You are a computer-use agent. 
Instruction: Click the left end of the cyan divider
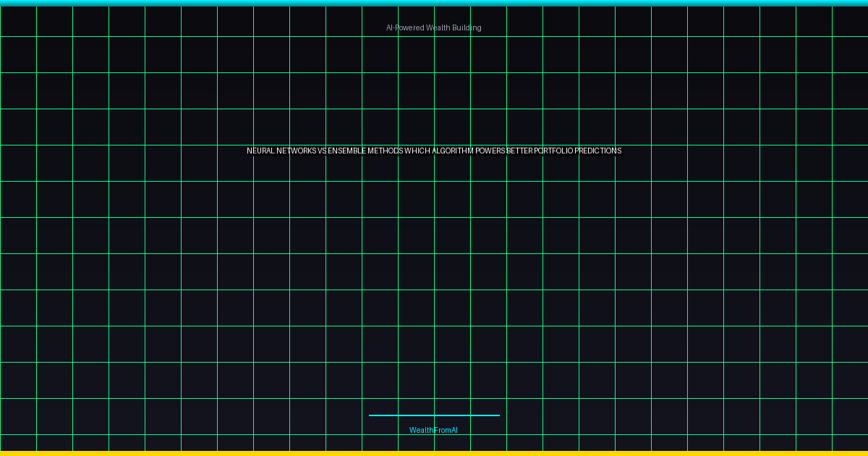(x=371, y=415)
